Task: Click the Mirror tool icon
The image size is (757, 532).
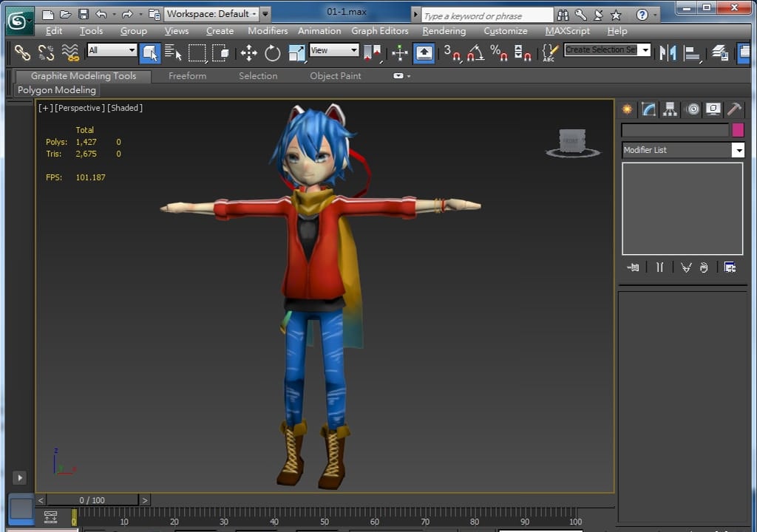Action: 668,52
